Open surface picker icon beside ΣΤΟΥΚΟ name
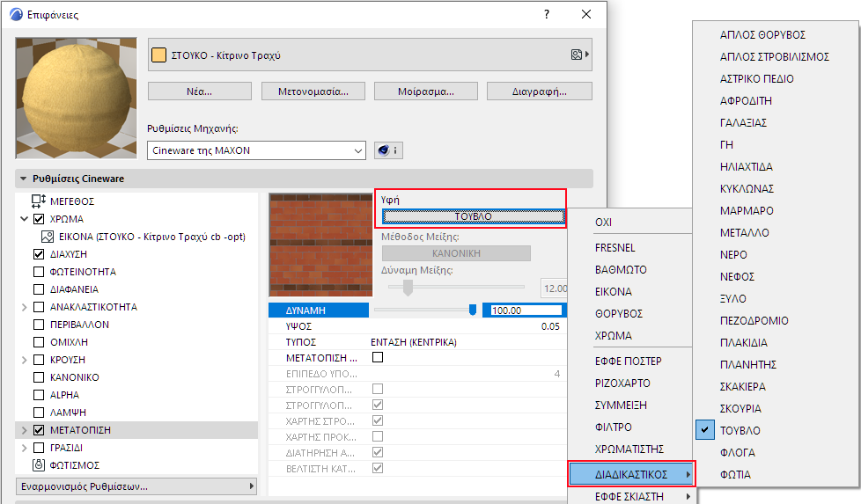861x504 pixels. [580, 55]
